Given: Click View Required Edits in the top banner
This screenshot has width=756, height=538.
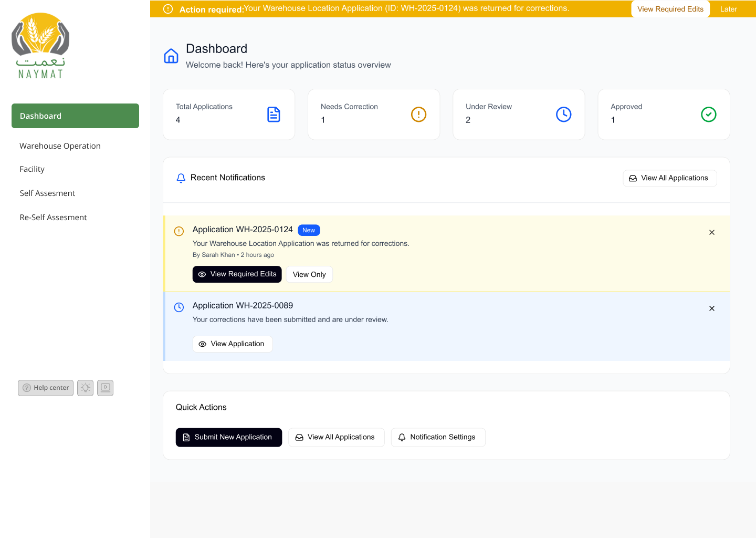Looking at the screenshot, I should pos(670,9).
